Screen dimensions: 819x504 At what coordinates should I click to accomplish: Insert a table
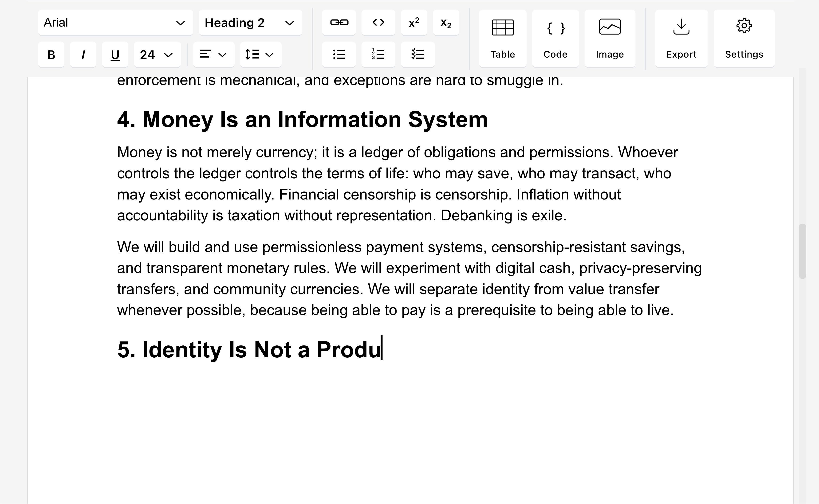click(x=503, y=38)
